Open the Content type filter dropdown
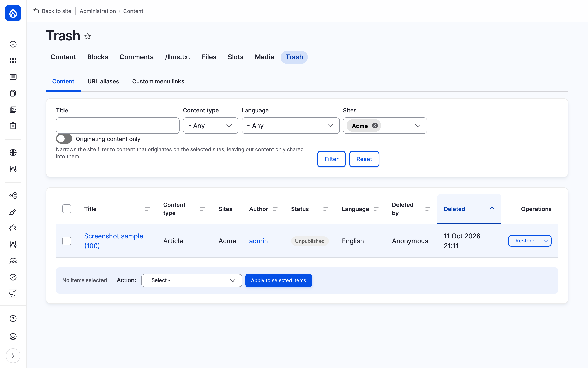Image resolution: width=588 pixels, height=368 pixels. (x=210, y=126)
